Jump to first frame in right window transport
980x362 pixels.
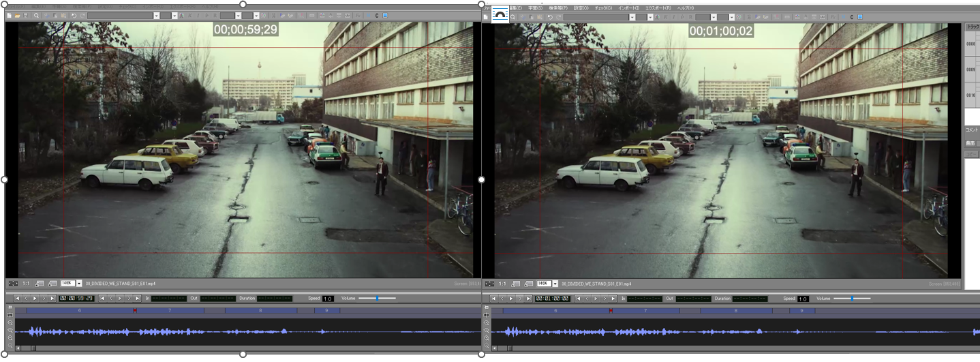point(493,298)
